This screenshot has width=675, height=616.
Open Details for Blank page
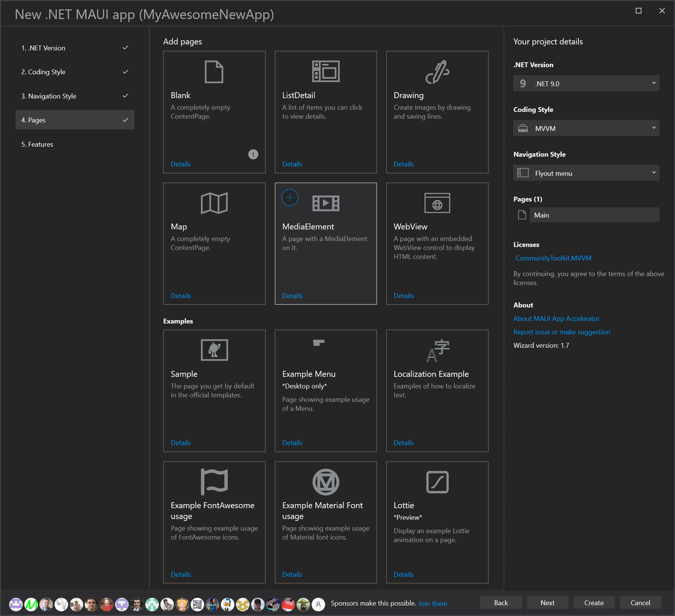point(181,164)
